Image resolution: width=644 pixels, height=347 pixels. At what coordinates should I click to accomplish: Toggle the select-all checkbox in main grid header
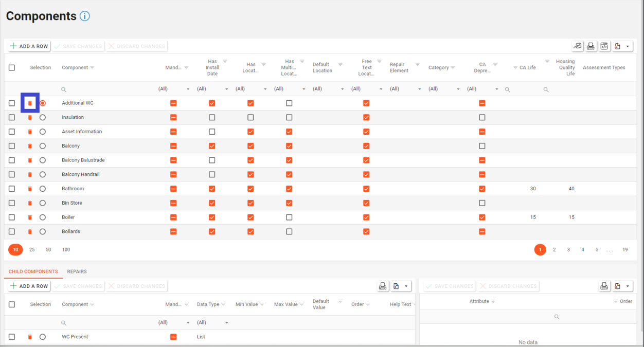tap(12, 68)
